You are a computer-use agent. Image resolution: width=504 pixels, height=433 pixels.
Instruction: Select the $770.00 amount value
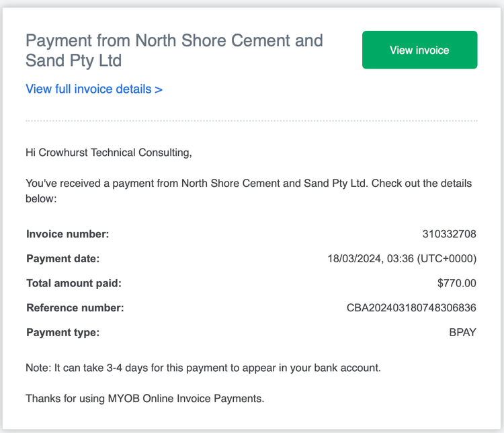tap(456, 283)
